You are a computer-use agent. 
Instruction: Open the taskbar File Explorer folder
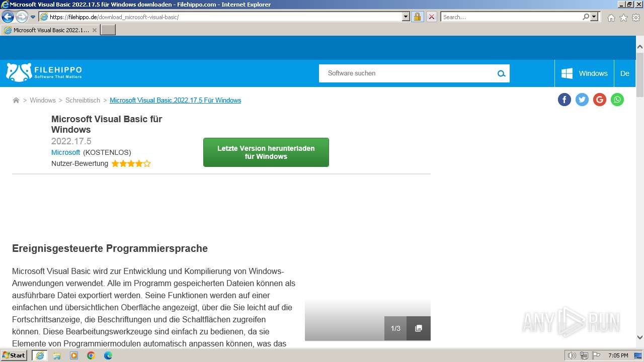57,355
